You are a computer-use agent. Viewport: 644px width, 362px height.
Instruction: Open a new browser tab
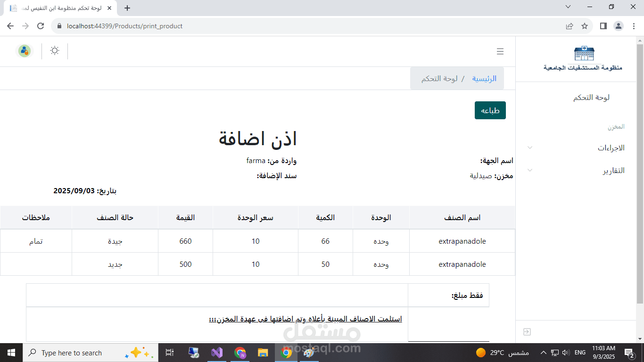point(127,8)
